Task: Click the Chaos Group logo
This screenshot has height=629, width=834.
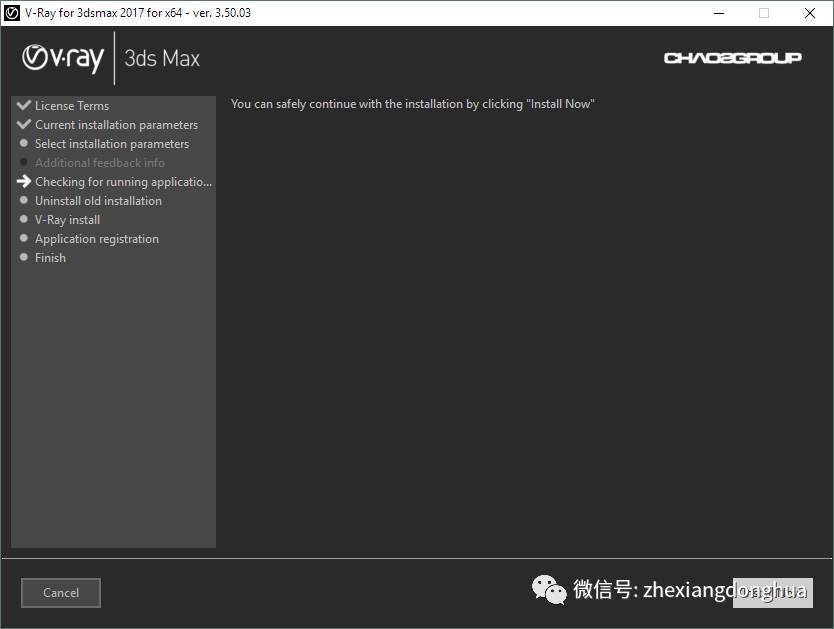Action: tap(732, 57)
